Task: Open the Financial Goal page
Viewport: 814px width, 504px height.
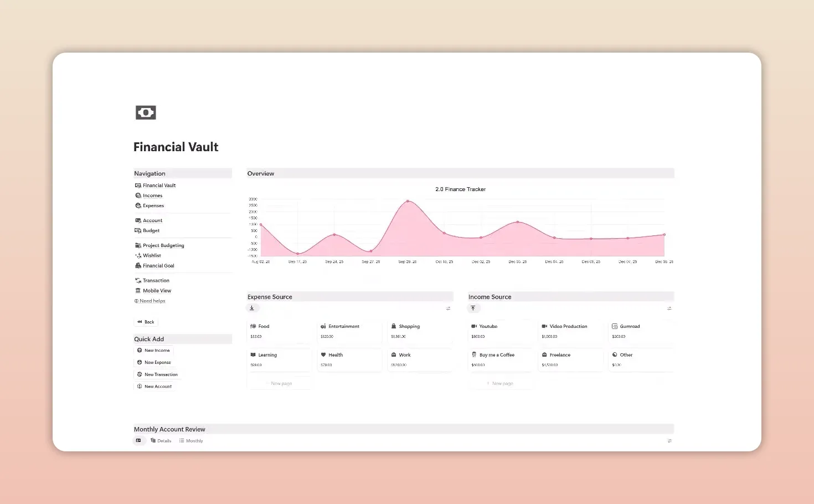Action: pyautogui.click(x=154, y=266)
